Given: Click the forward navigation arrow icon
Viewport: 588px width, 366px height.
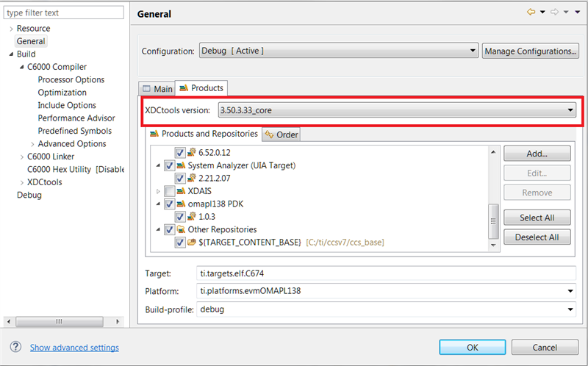Looking at the screenshot, I should [x=554, y=12].
